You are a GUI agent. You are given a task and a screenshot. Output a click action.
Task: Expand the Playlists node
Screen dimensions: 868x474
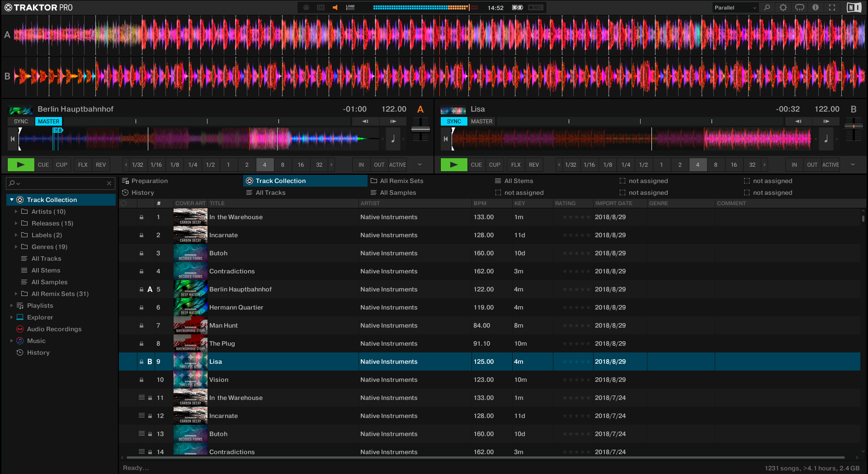click(x=12, y=306)
